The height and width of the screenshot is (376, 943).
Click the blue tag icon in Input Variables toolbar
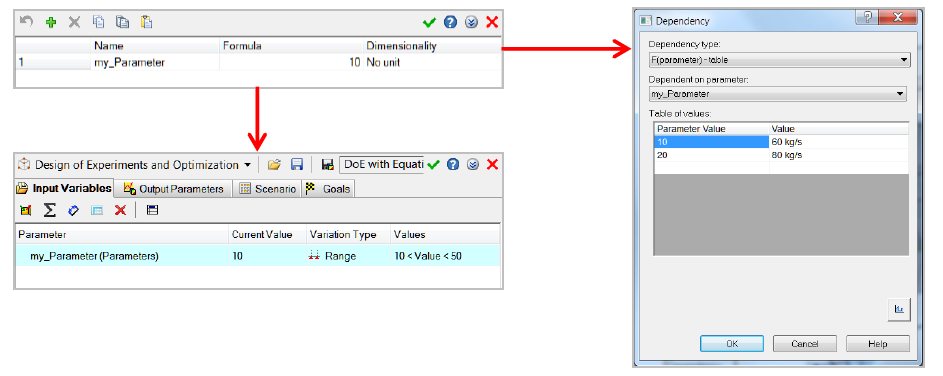73,210
